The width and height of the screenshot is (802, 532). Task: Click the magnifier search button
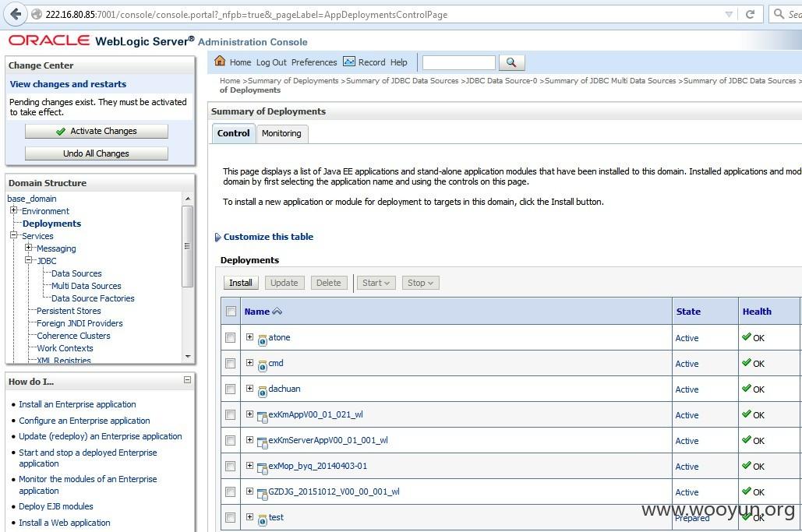click(511, 62)
